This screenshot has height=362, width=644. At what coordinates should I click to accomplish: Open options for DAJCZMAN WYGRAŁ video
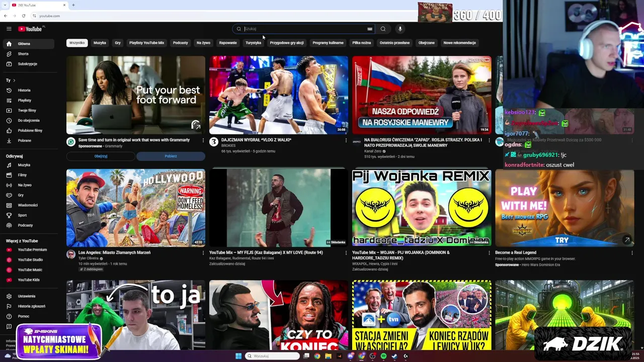(346, 140)
